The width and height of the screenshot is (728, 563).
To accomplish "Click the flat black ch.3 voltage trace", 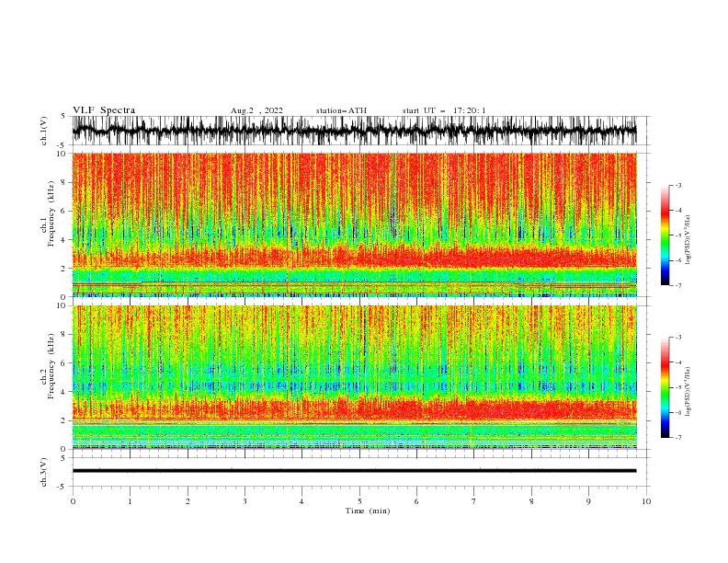I will coord(355,471).
